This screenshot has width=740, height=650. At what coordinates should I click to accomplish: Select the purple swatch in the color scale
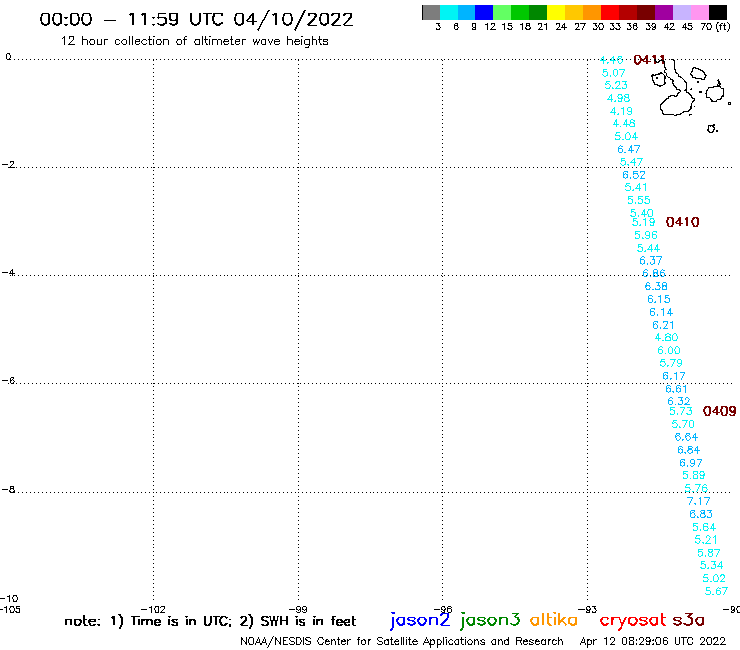point(664,12)
